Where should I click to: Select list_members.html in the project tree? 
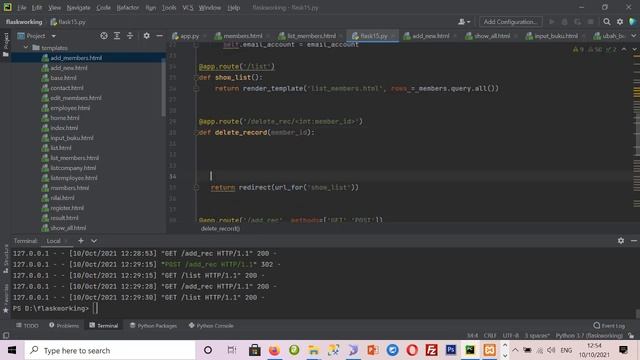click(74, 158)
